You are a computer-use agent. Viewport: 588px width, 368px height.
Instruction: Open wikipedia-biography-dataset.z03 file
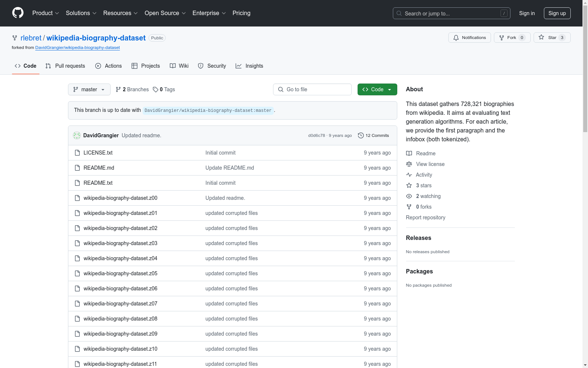(x=121, y=243)
